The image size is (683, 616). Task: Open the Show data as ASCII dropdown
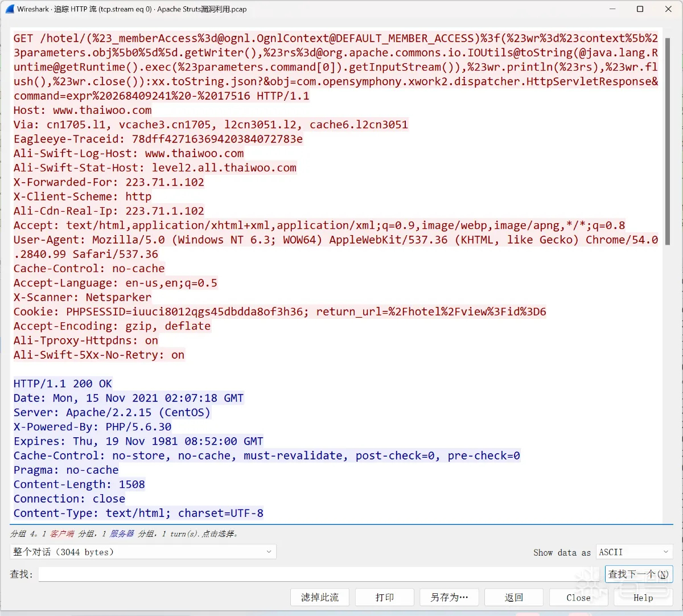click(x=634, y=552)
